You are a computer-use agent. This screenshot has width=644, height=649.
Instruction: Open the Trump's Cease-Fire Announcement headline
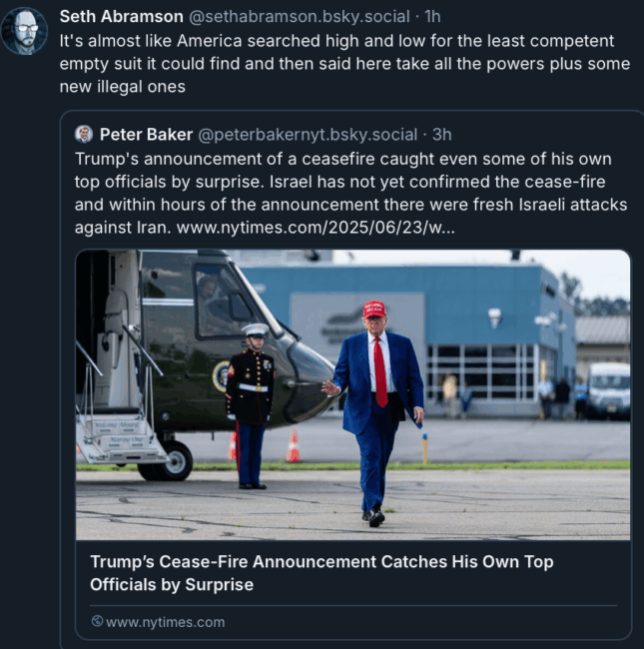(x=322, y=573)
